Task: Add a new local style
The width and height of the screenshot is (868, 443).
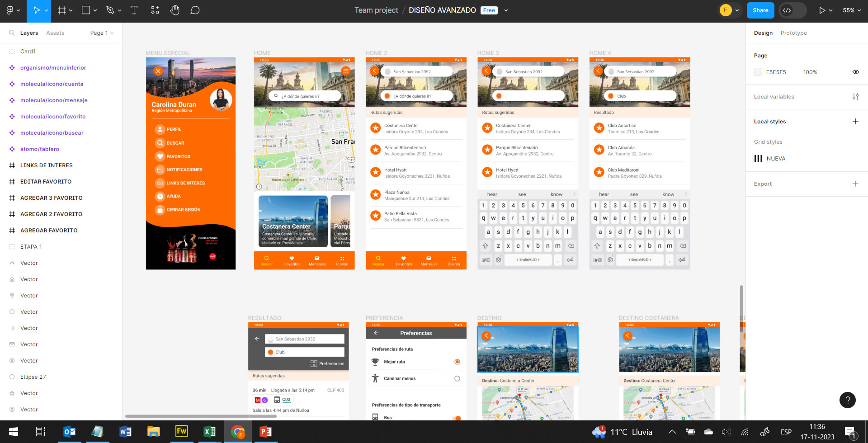Action: tap(855, 122)
